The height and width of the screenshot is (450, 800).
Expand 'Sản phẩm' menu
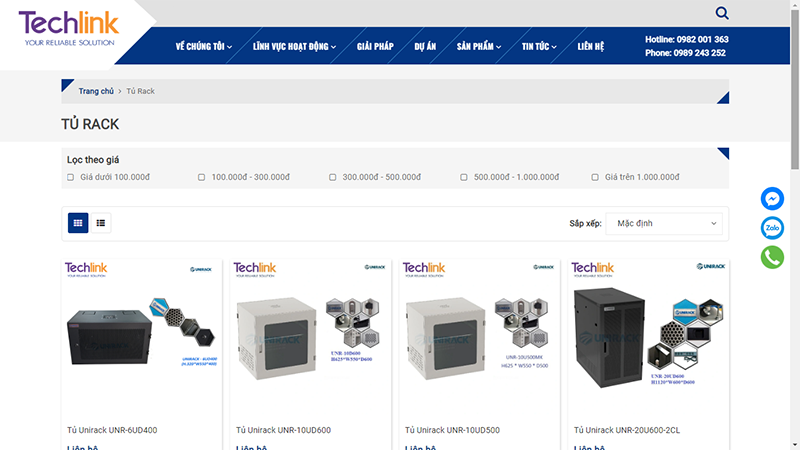479,46
